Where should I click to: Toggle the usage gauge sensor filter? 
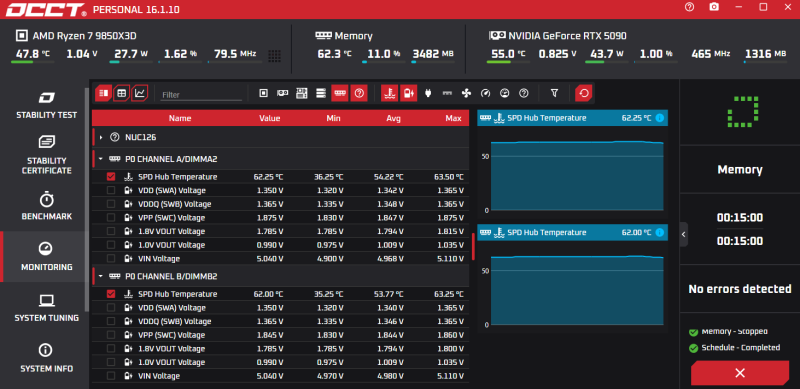pos(505,93)
